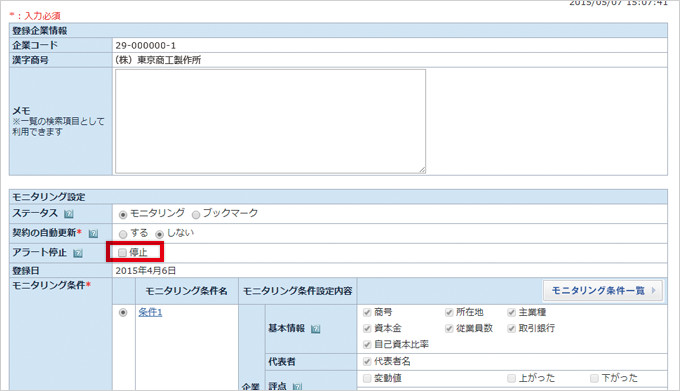Click the 漢字商号 row label
Viewport: 680px width, 391px height.
pos(30,60)
